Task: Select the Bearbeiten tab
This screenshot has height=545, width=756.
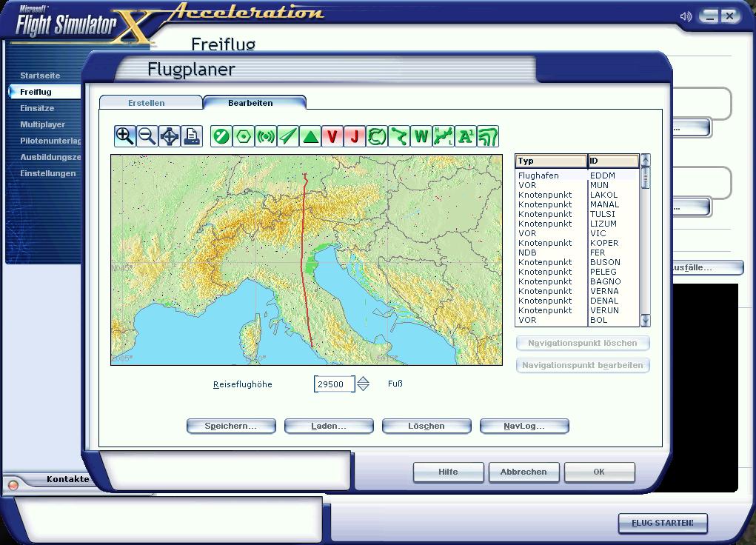Action: coord(251,103)
